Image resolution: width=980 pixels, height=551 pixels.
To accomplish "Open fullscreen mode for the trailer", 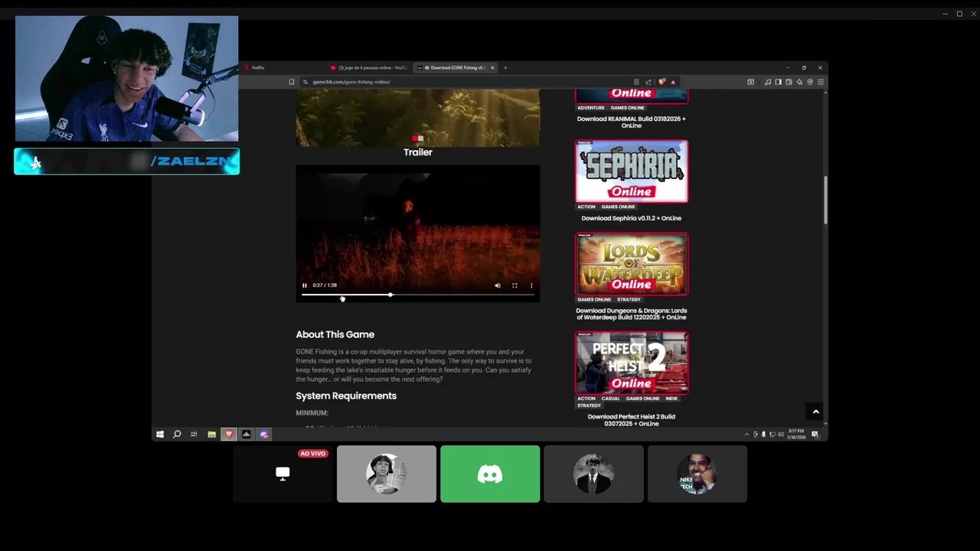I will click(x=514, y=285).
